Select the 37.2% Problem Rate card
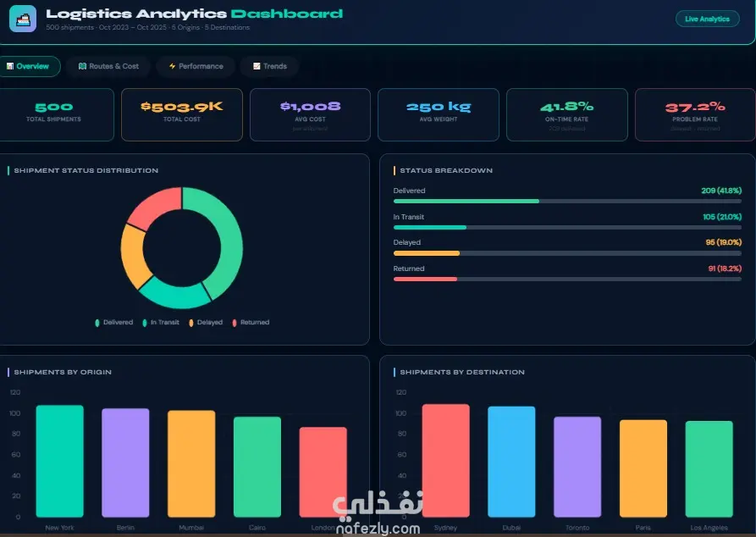Viewport: 756px width, 537px height. 695,114
